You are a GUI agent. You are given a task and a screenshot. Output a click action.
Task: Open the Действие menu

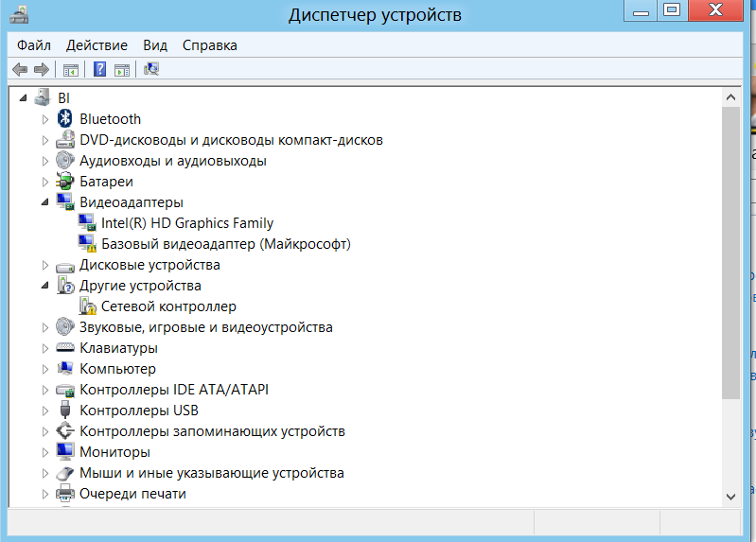click(97, 45)
